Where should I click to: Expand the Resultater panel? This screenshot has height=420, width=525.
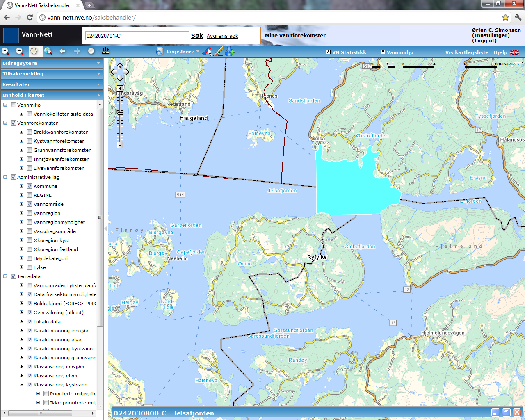pyautogui.click(x=51, y=84)
